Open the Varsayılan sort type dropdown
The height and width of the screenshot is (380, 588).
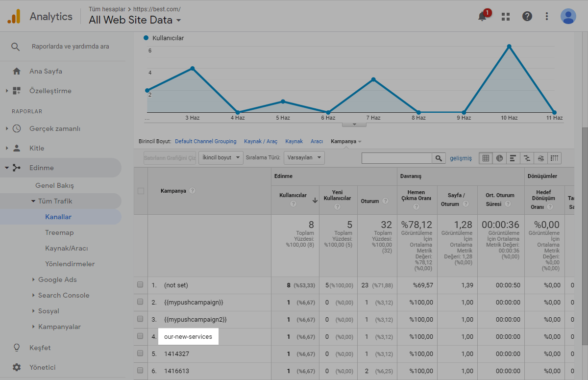point(304,158)
